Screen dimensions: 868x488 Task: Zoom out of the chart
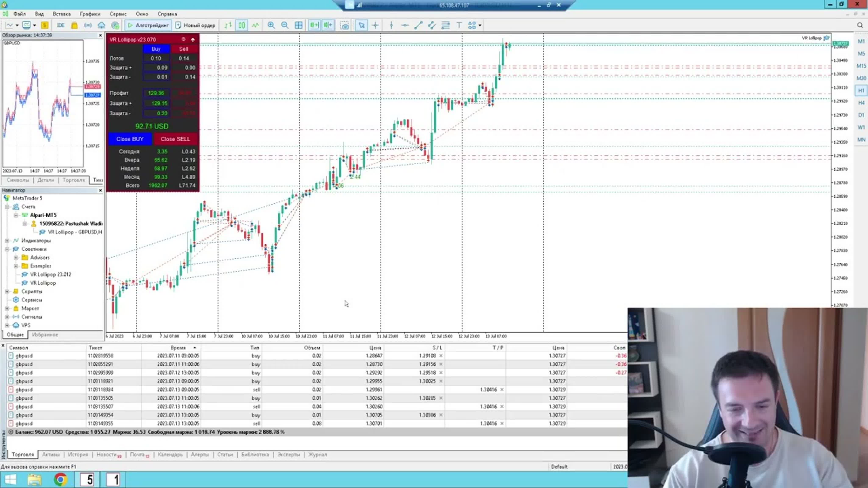pos(285,25)
